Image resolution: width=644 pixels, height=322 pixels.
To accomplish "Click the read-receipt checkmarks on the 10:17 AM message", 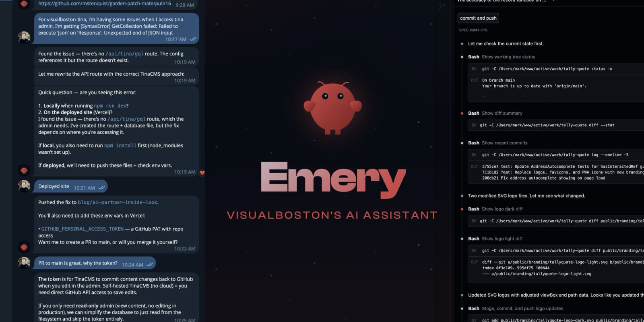I will pyautogui.click(x=193, y=39).
